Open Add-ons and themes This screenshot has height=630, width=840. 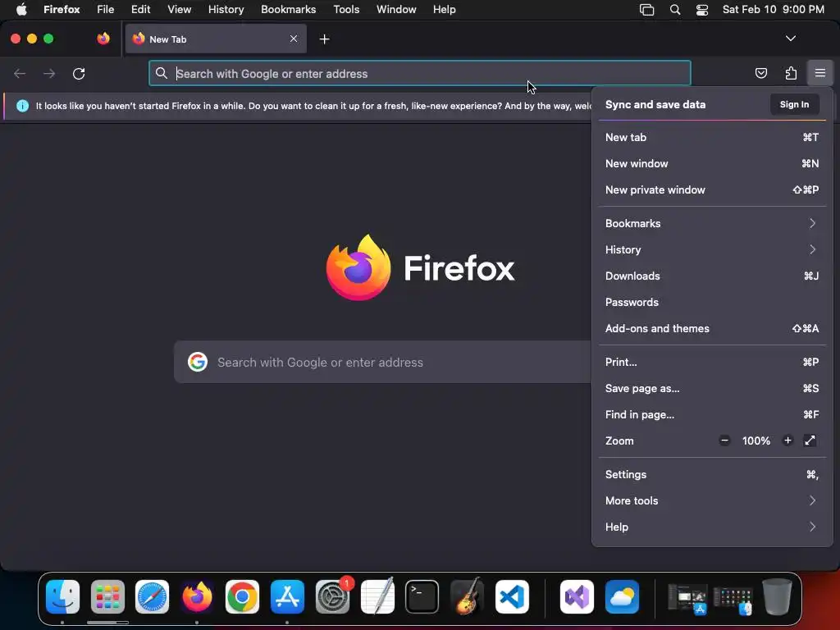coord(712,328)
